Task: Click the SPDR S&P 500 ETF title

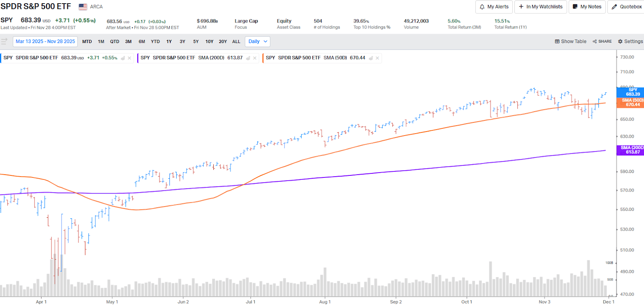Action: pyautogui.click(x=36, y=6)
